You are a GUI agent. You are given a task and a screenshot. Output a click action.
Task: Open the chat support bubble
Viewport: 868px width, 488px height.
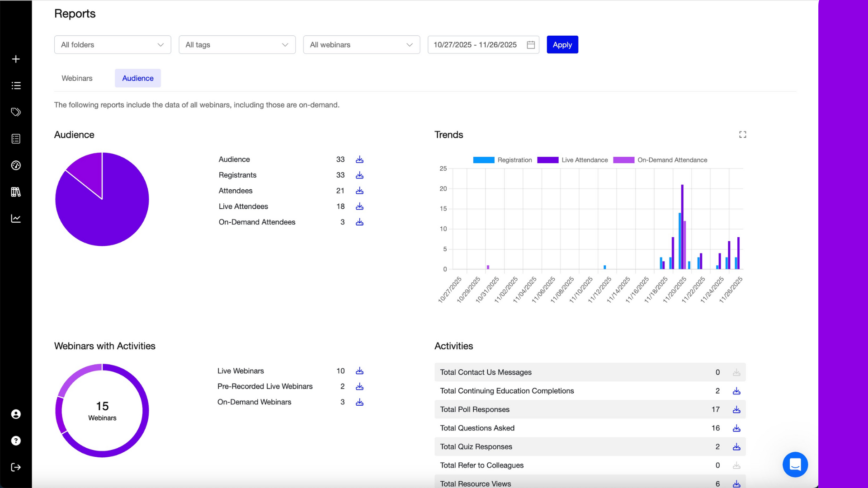[x=795, y=465]
